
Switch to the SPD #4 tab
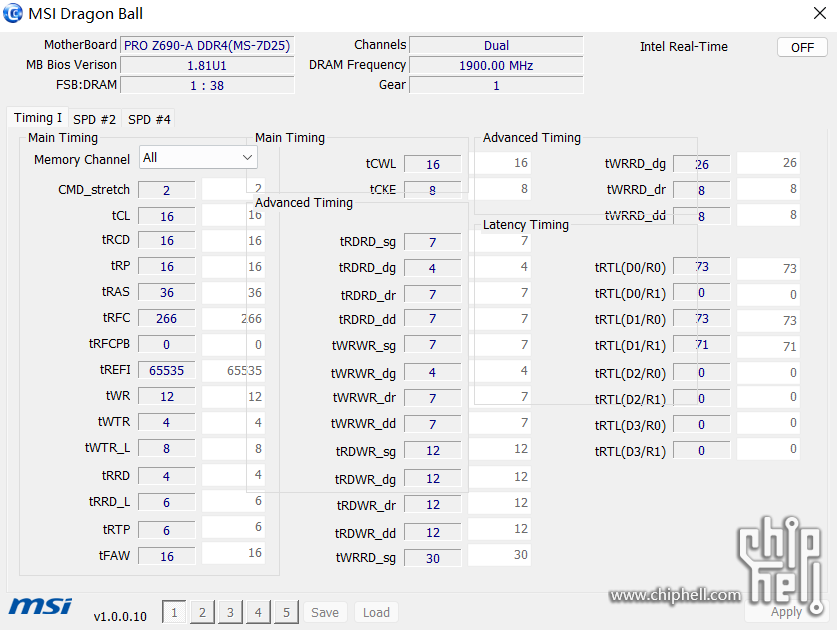[x=149, y=119]
